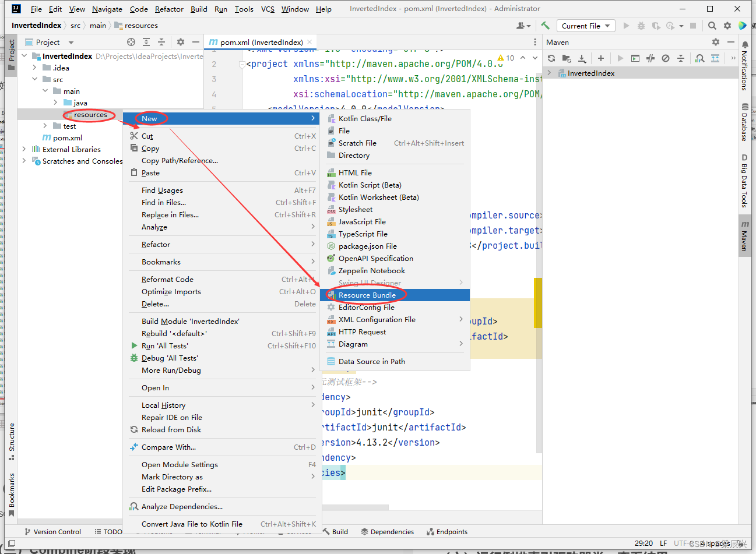This screenshot has height=554, width=756.
Task: Open Version Control tool window
Action: pyautogui.click(x=52, y=531)
